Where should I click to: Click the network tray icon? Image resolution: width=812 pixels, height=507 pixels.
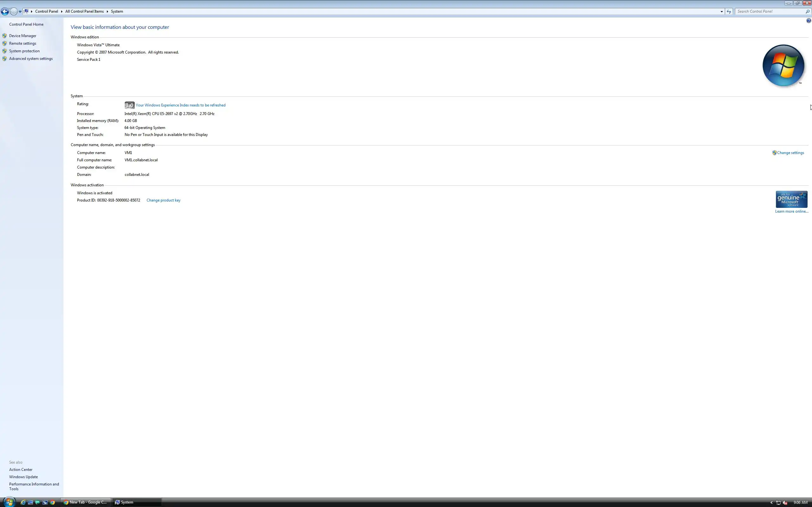(778, 503)
